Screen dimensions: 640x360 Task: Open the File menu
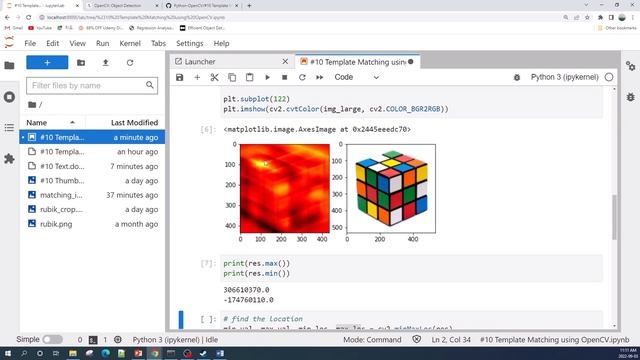pos(30,43)
